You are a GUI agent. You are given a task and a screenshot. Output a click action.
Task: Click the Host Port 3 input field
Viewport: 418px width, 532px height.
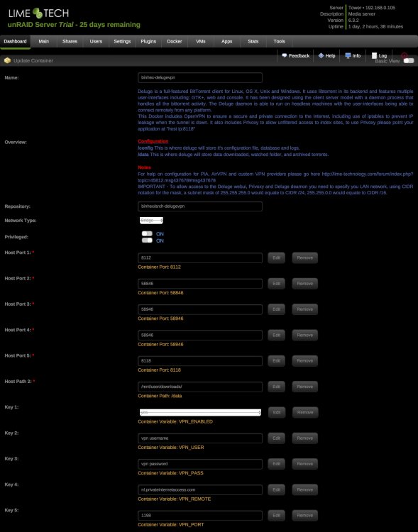200,309
